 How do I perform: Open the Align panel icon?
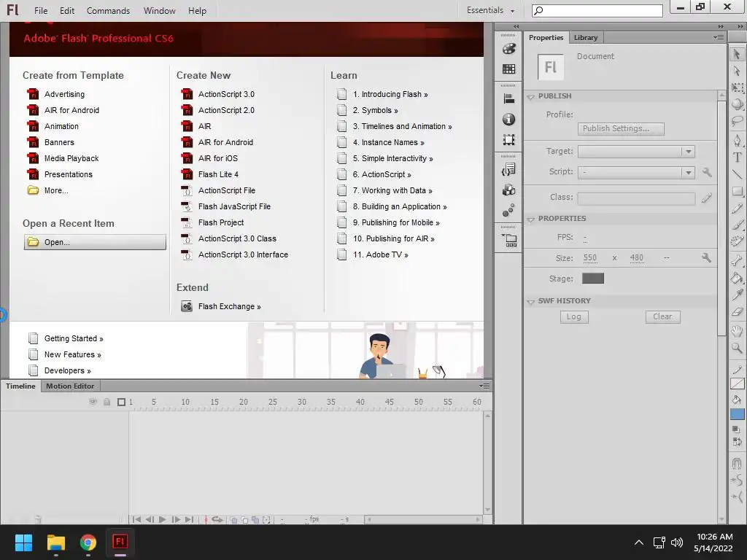(x=508, y=98)
